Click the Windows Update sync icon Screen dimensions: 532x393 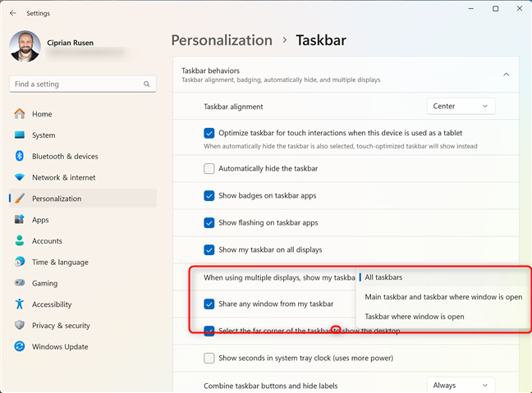point(20,346)
